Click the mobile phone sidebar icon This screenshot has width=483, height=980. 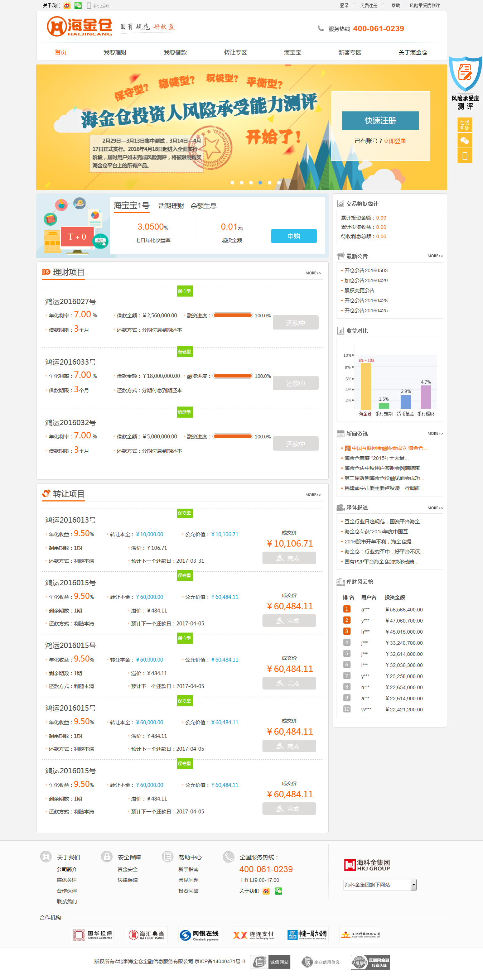pos(464,156)
